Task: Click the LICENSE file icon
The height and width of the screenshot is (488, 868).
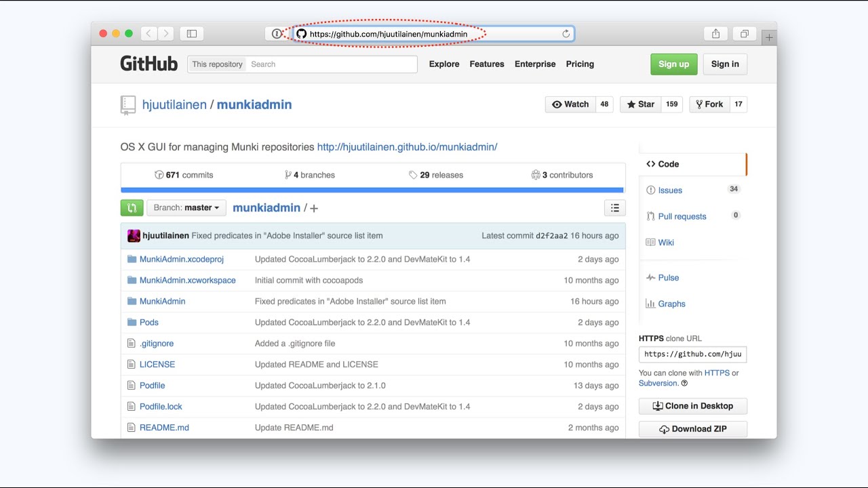Action: click(132, 364)
